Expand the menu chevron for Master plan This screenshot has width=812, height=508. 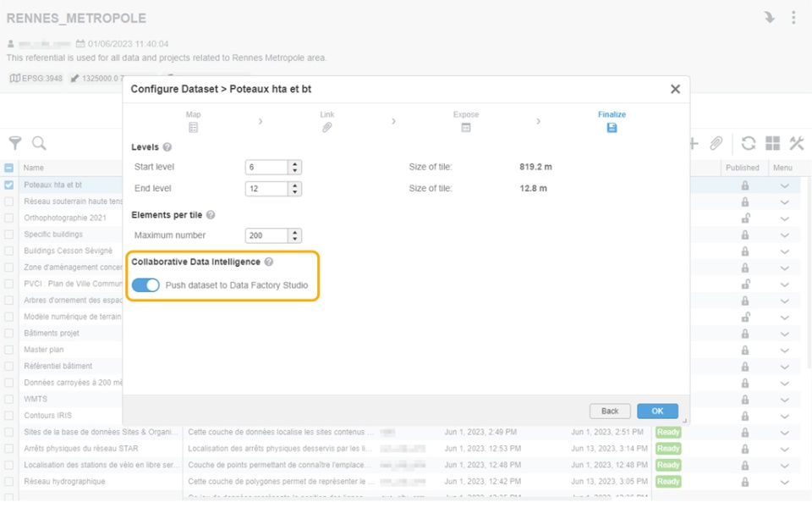click(785, 351)
